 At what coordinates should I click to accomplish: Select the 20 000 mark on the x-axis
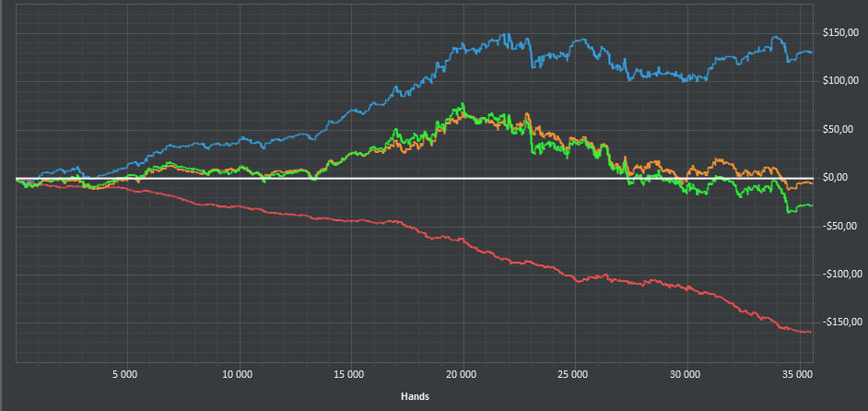(x=461, y=375)
